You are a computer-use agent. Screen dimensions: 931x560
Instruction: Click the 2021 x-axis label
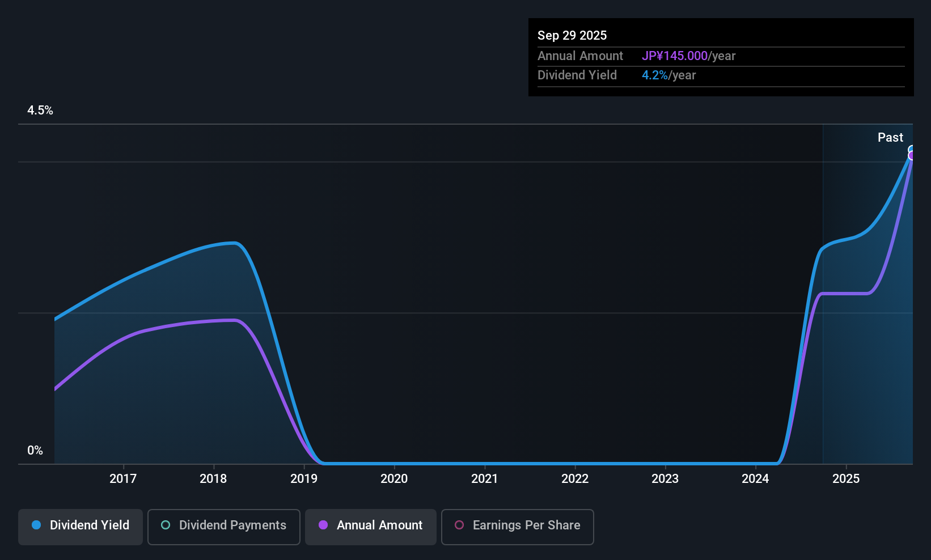tap(484, 479)
